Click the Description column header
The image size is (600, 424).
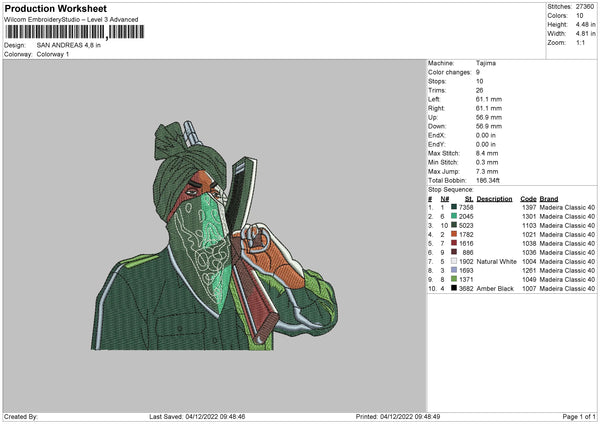click(494, 199)
